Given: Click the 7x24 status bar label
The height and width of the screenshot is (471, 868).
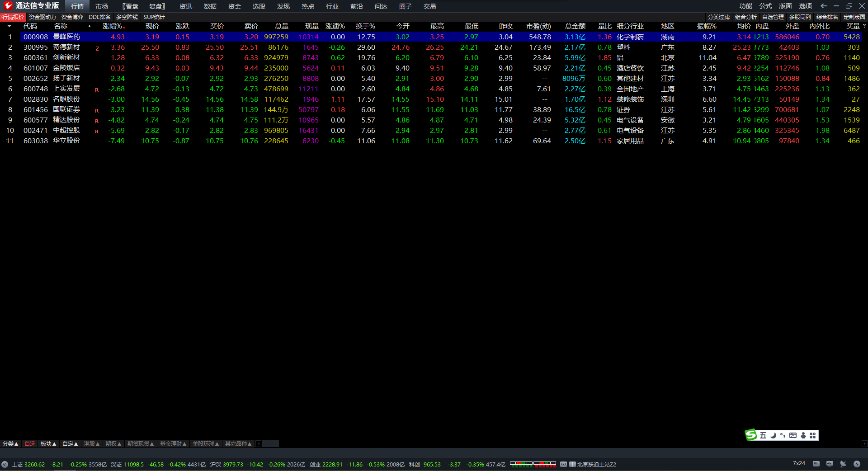Looking at the screenshot, I should pos(799,463).
